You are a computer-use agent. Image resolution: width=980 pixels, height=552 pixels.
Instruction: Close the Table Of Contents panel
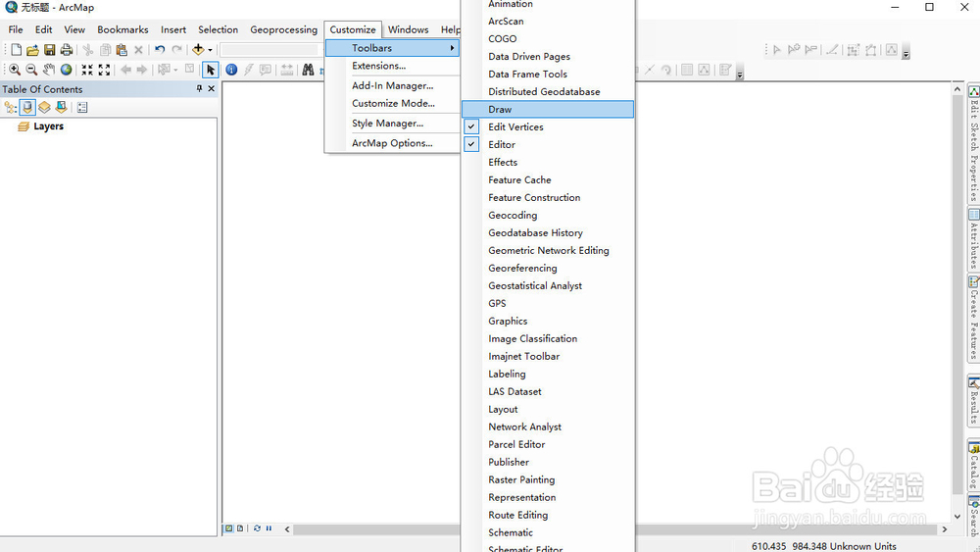click(x=212, y=89)
